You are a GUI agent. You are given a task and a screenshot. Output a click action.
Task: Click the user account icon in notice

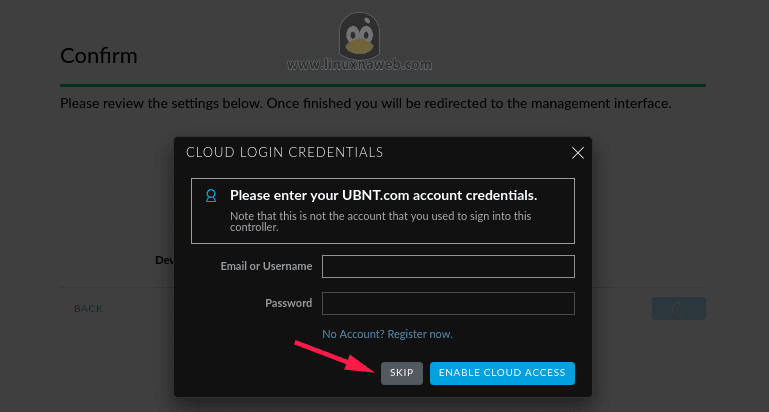click(210, 196)
